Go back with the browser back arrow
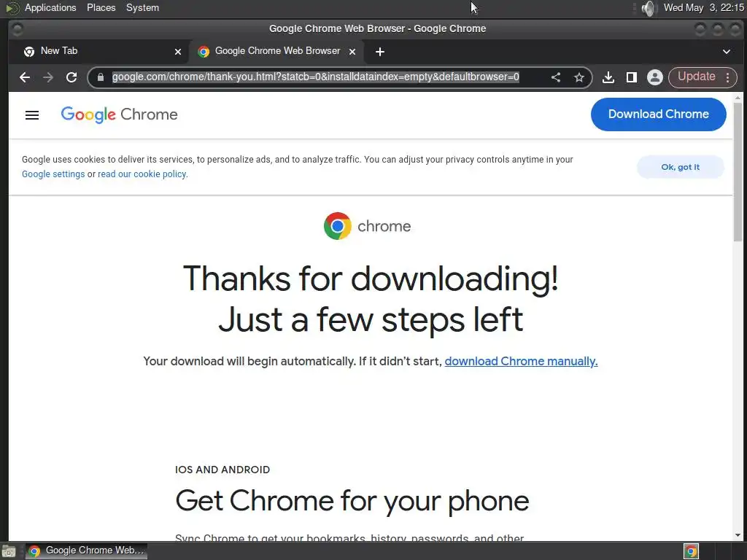 pyautogui.click(x=25, y=77)
